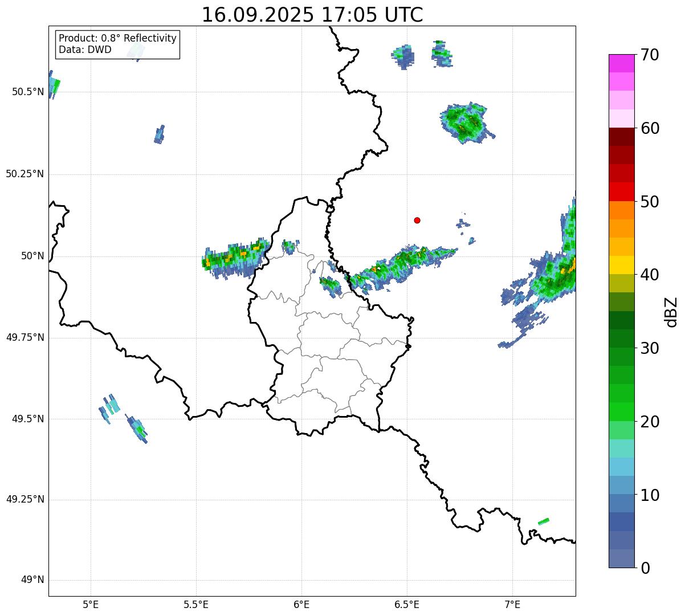Click the 'Product: 0.8° Reflectivity' label

point(118,38)
